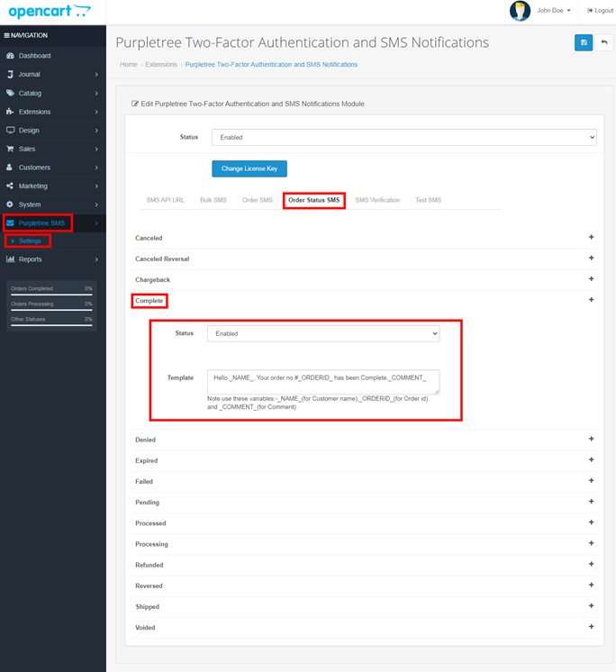Screen dimensions: 616x672
Task: Expand the Shipped plus icon
Action: [591, 605]
